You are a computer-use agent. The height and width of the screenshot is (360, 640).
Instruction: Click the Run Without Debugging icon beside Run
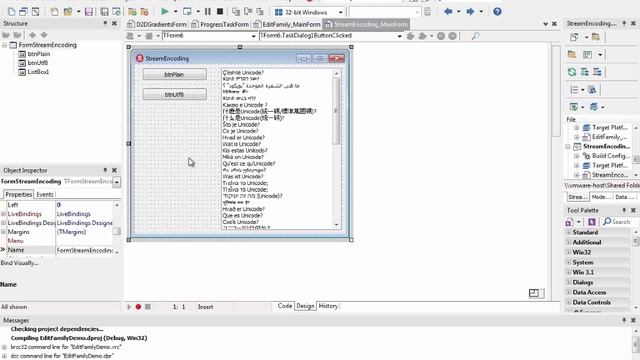click(187, 12)
